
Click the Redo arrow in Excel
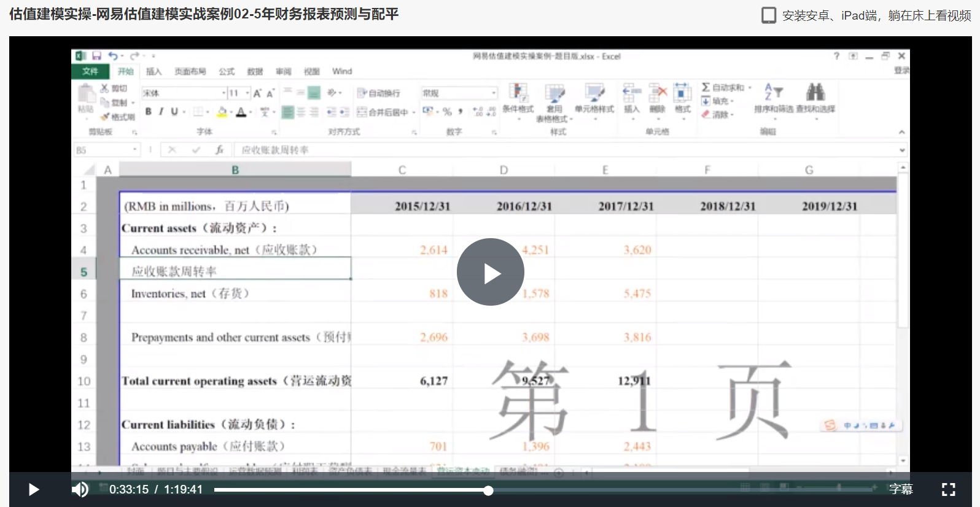point(134,56)
